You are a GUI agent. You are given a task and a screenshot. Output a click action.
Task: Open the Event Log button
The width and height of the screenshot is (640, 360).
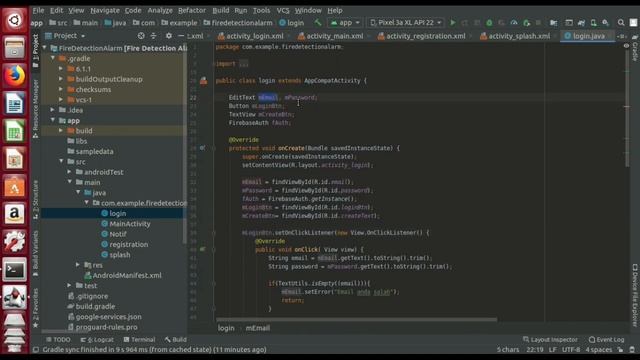(607, 340)
